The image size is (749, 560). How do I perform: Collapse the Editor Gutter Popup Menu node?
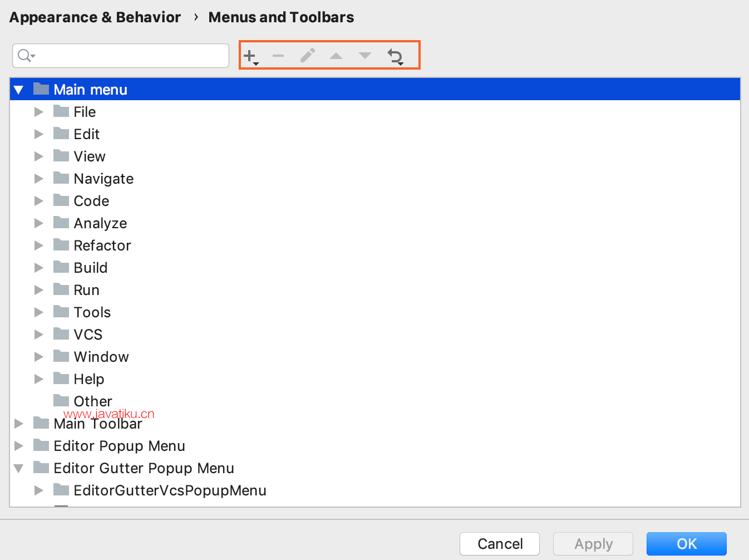(19, 468)
